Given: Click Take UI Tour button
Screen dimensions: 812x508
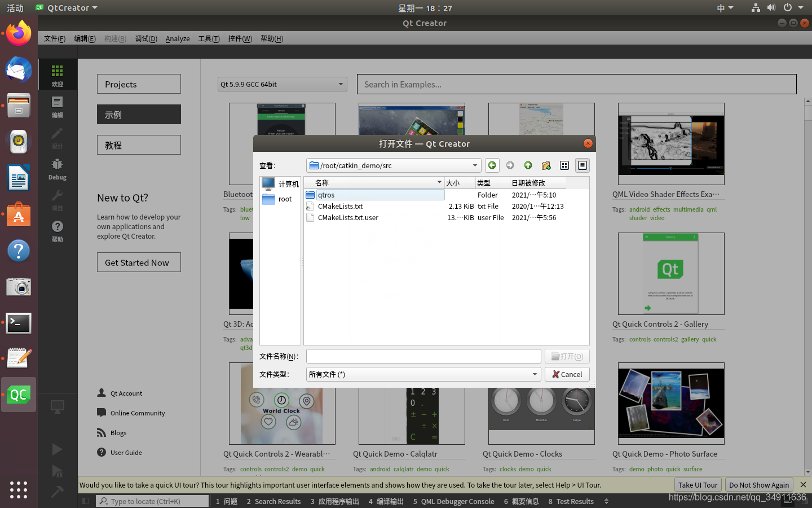Looking at the screenshot, I should click(698, 485).
